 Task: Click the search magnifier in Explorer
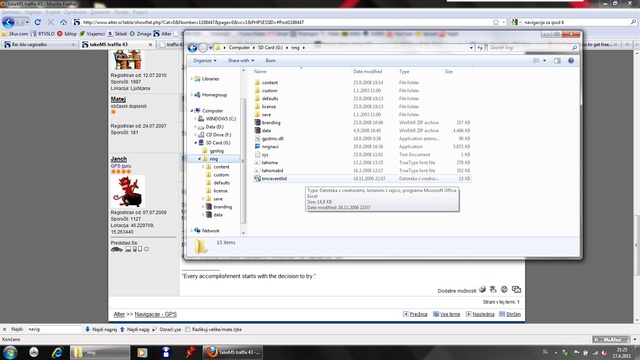point(574,48)
